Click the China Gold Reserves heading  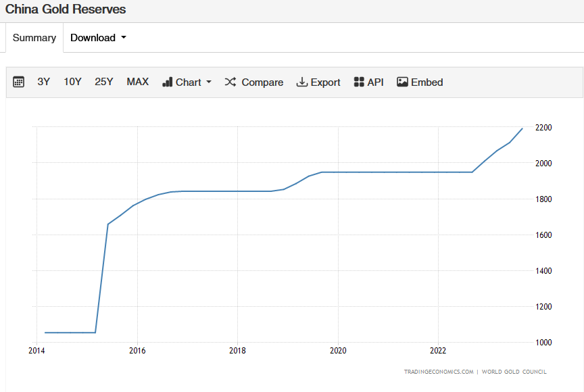pos(66,9)
